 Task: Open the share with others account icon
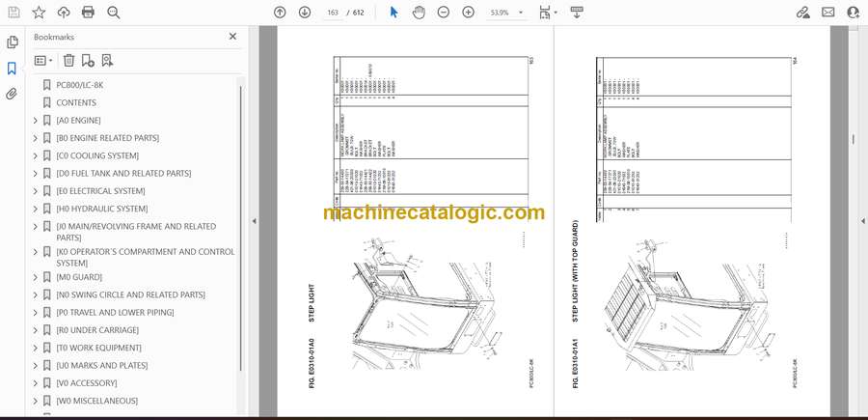point(854,13)
